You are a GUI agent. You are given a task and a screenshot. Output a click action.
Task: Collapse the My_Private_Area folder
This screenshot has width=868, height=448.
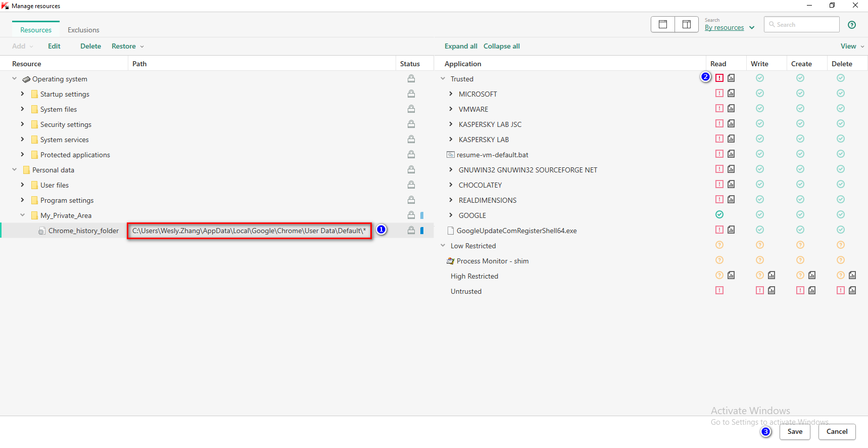pos(22,215)
